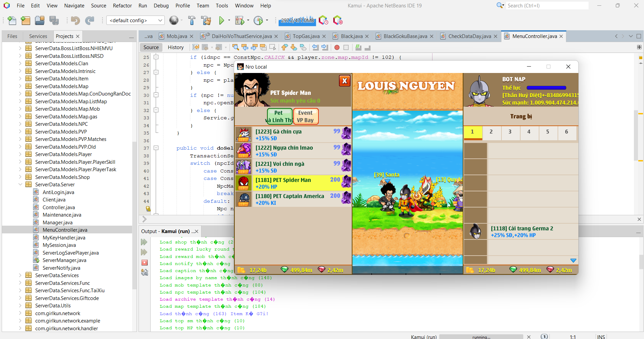Viewport: 644px width, 339px height.
Task: Stop the running process in Output panel
Action: click(145, 263)
